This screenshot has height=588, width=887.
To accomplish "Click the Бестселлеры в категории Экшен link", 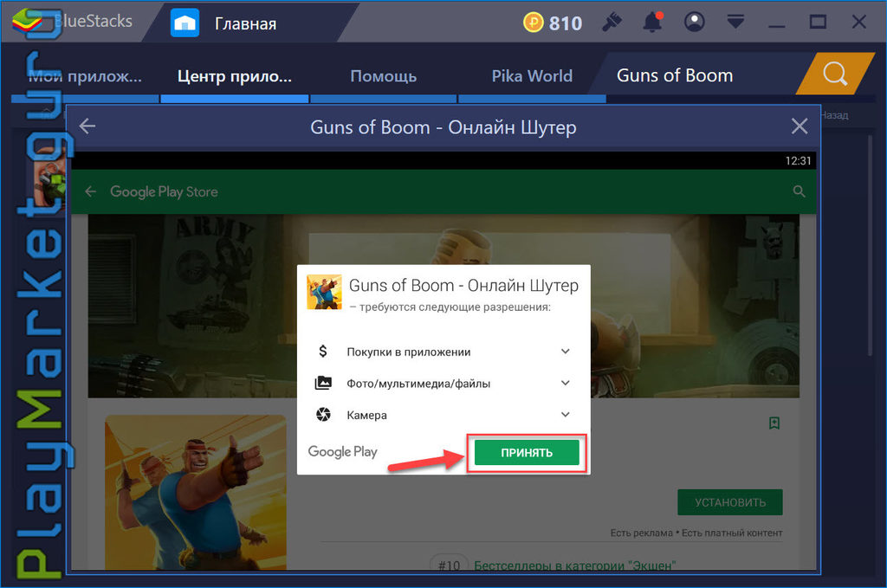I will point(575,565).
